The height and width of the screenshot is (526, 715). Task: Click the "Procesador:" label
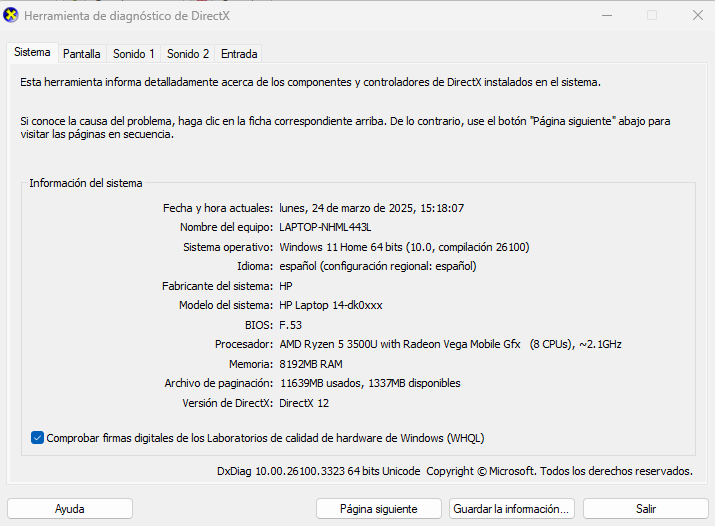244,344
